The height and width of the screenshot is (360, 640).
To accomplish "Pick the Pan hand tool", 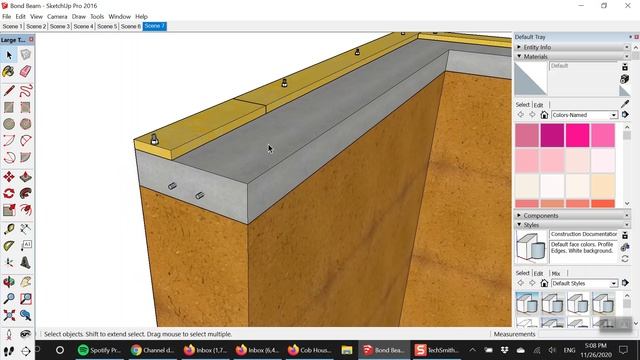I will tap(25, 282).
